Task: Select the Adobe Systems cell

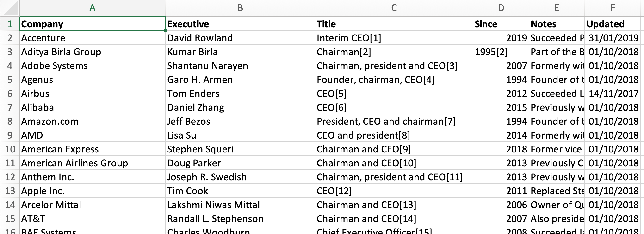Action: pos(92,66)
